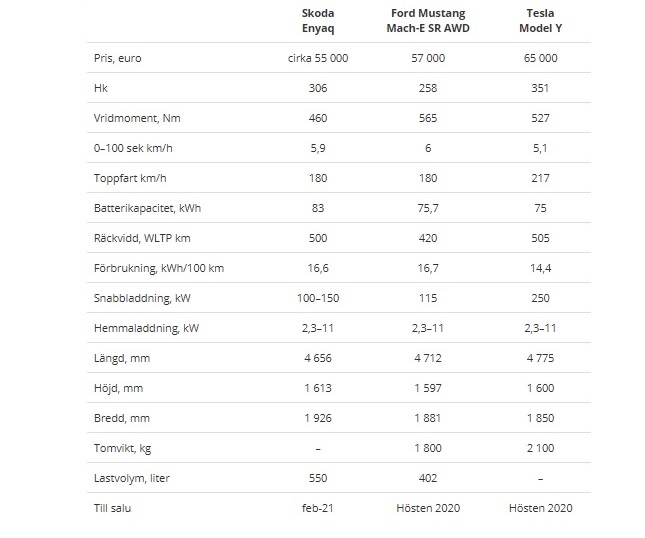Select Ford battery capacity 75,7
This screenshot has width=645, height=538.
click(x=428, y=208)
